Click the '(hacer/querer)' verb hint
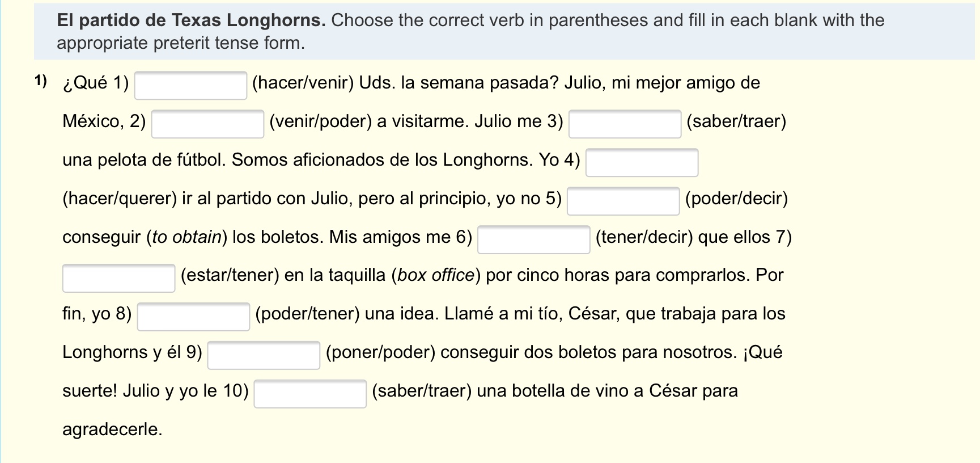 pyautogui.click(x=120, y=199)
